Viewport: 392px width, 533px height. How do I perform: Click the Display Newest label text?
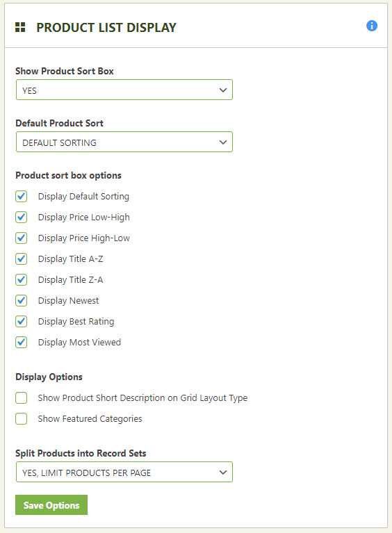pyautogui.click(x=68, y=300)
